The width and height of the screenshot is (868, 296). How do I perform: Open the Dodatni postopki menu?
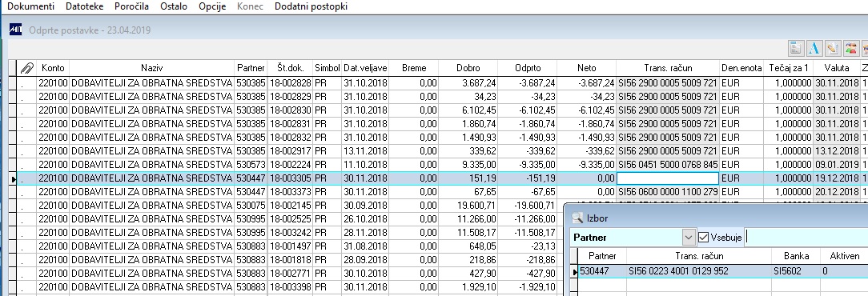point(311,6)
